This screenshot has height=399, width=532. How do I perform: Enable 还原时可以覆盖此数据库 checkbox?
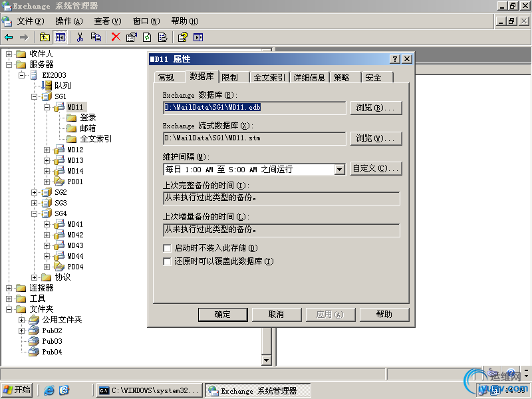pos(167,261)
